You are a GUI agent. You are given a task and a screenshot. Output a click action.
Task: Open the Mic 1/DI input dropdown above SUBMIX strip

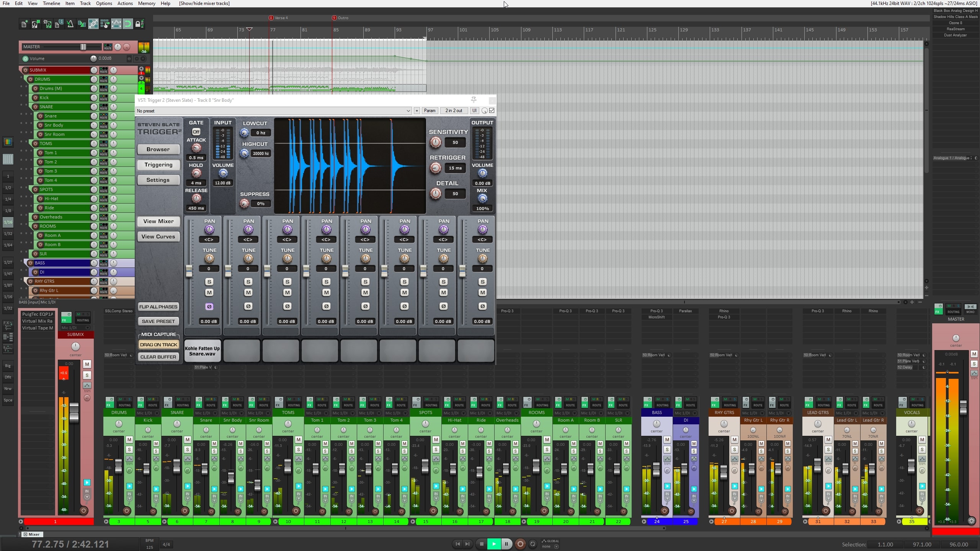pos(75,328)
